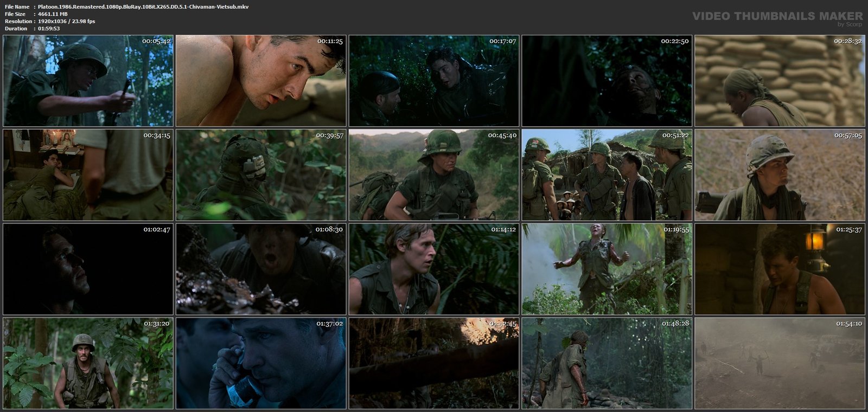Open the thumbnail timestamped 00:39:57
868x412 pixels.
coord(261,175)
